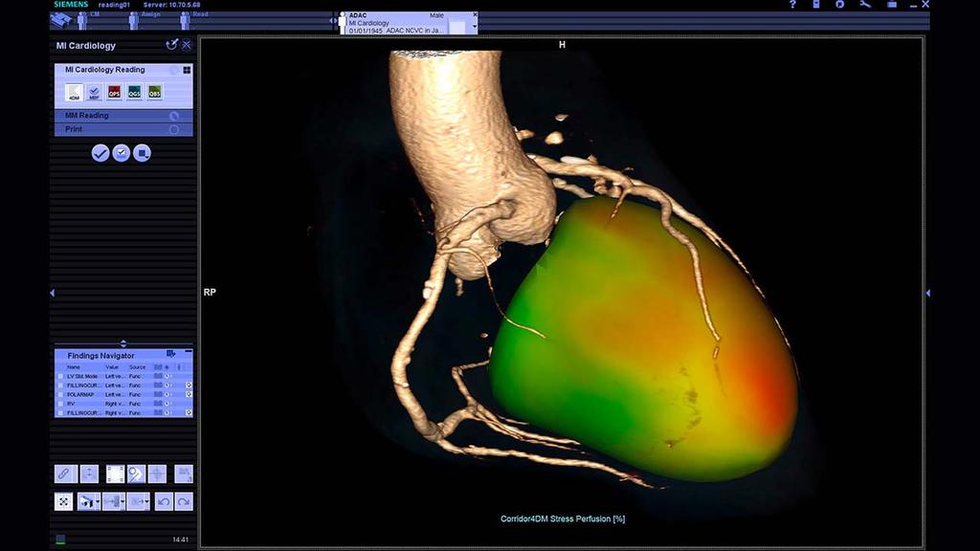Select the 4DM application icon
980x551 pixels.
coord(74,92)
